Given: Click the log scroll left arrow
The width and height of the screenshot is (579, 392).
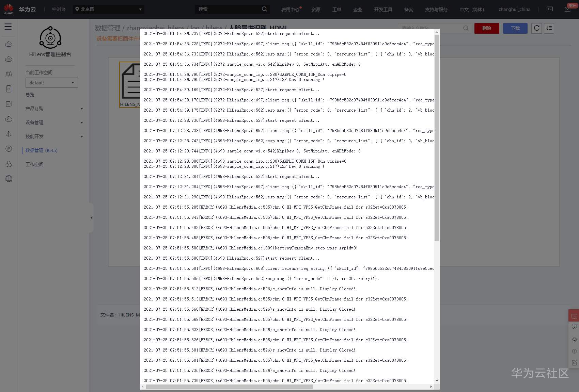Looking at the screenshot, I should [x=143, y=387].
